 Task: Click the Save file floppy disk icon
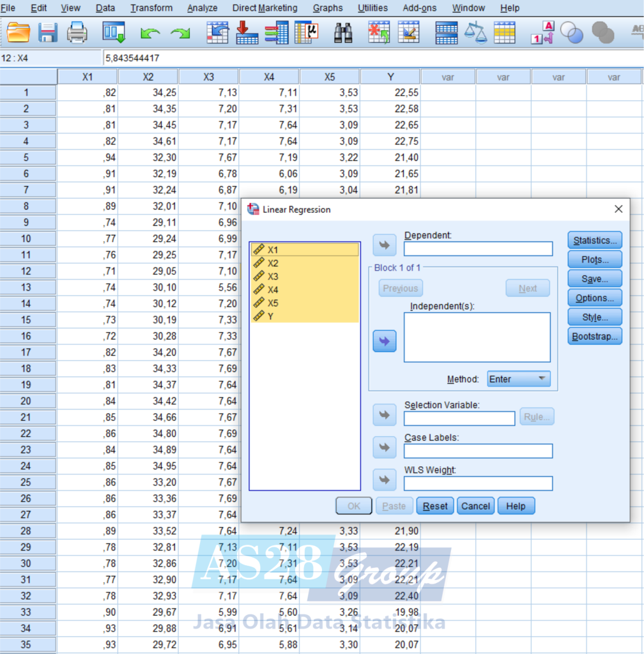(48, 32)
